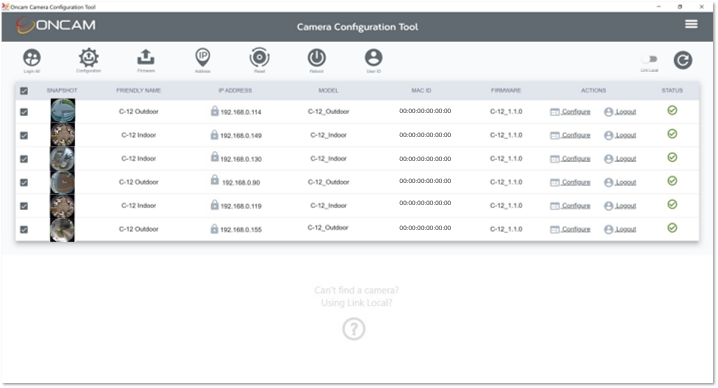The width and height of the screenshot is (718, 388).
Task: Click the FIRMWARE column header
Action: coord(506,91)
